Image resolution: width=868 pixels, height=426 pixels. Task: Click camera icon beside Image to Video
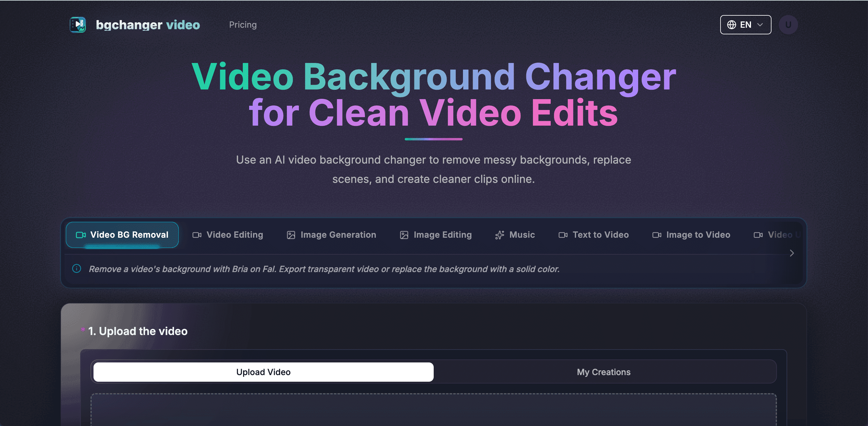click(x=657, y=235)
